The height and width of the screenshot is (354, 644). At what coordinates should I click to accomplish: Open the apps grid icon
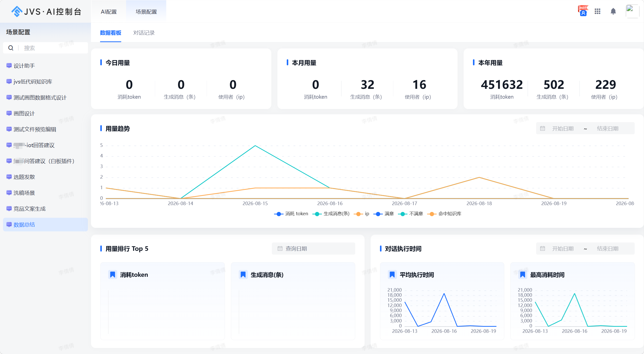[598, 11]
